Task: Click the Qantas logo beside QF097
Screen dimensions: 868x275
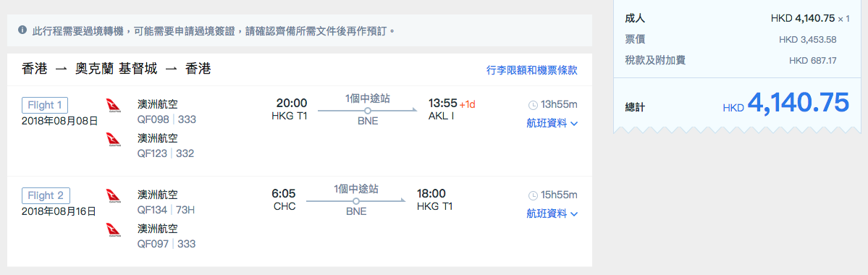Action: pos(112,229)
